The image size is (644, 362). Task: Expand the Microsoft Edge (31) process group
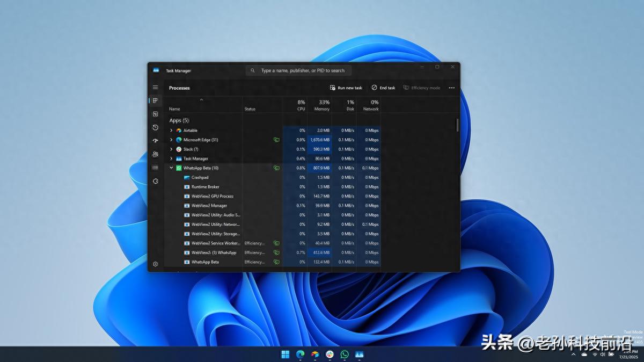click(171, 140)
